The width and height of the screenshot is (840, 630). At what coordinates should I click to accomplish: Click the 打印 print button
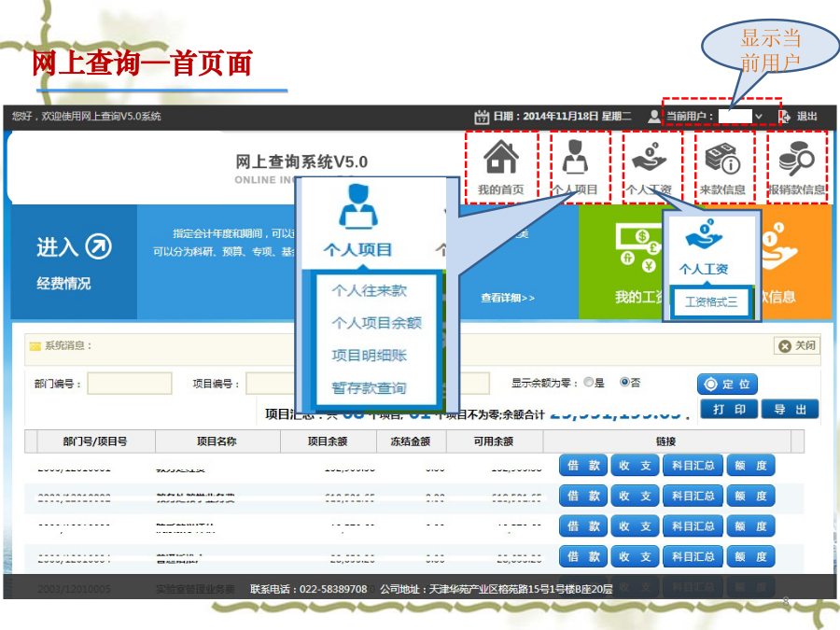click(x=729, y=410)
